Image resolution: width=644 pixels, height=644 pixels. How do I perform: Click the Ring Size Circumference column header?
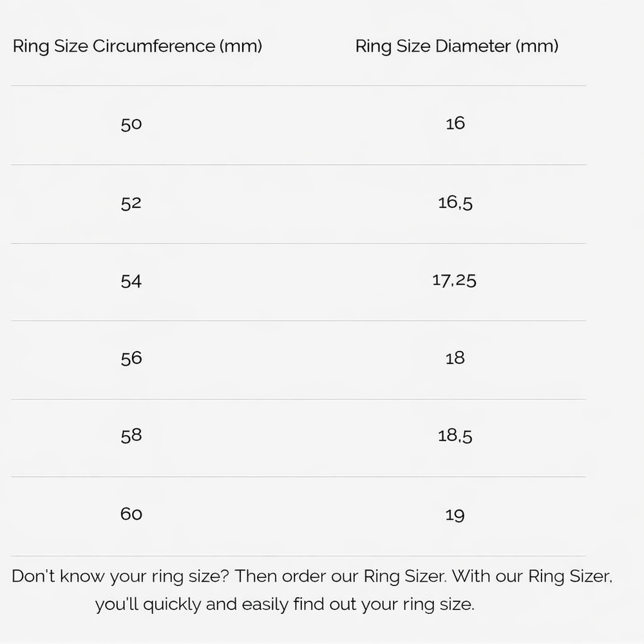[x=137, y=46]
